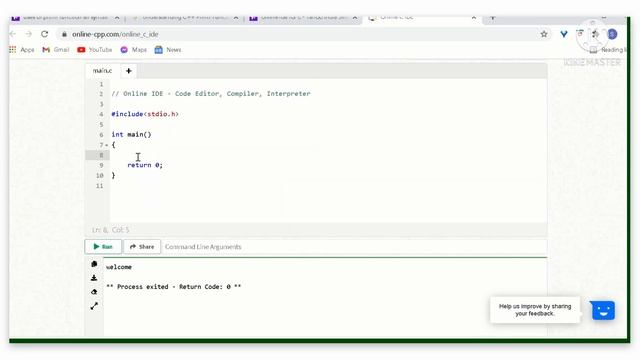Reload the page in the browser
The image size is (640, 360).
44,34
